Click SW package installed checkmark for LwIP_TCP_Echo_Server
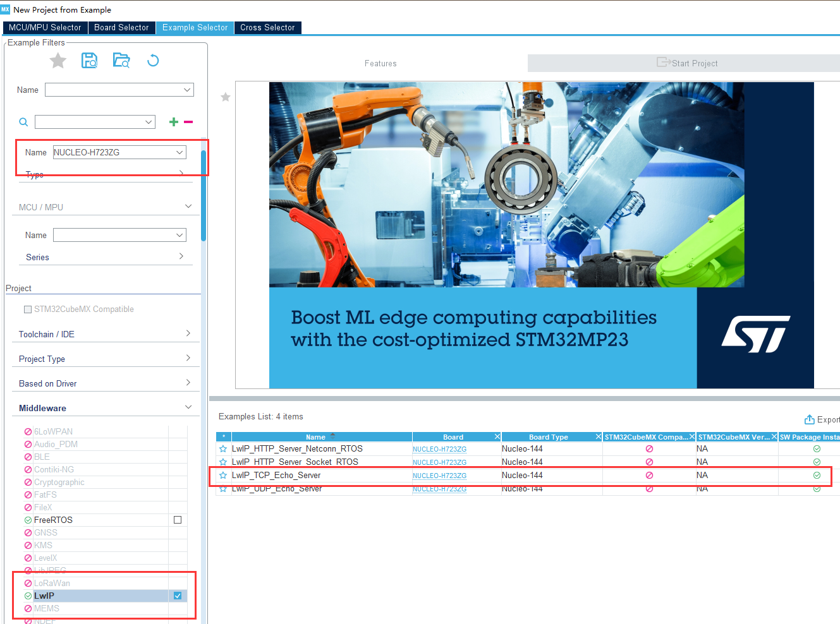Screen dimensions: 840x624 pyautogui.click(x=817, y=476)
